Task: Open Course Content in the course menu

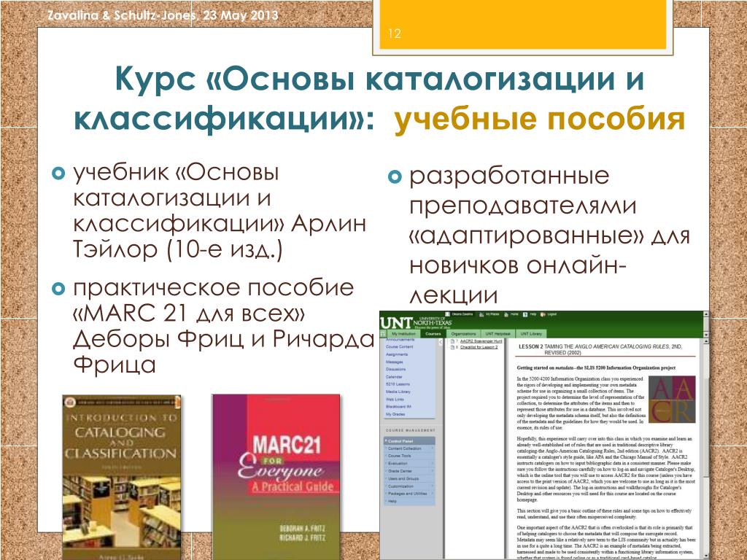Action: pos(399,346)
